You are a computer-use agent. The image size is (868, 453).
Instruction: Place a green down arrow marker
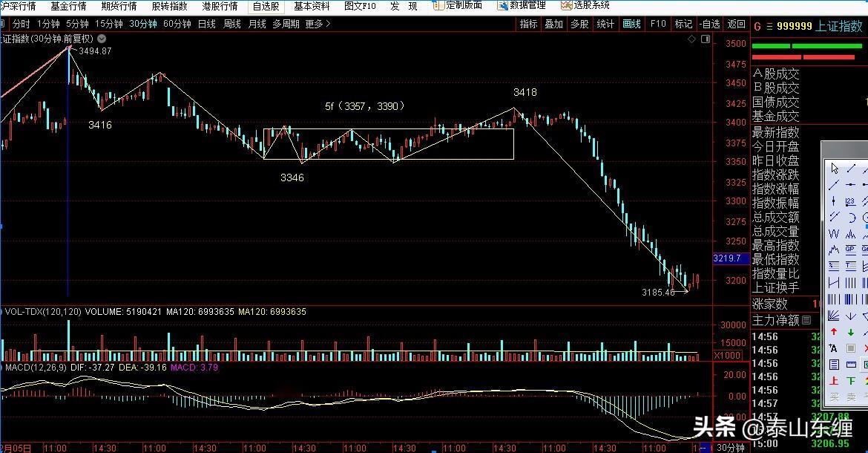click(850, 332)
